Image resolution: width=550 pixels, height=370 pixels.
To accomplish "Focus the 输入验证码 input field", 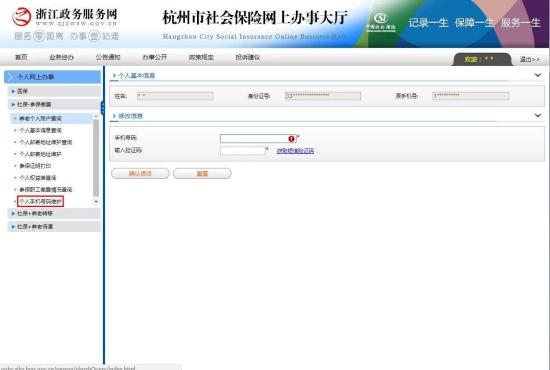I will [243, 151].
